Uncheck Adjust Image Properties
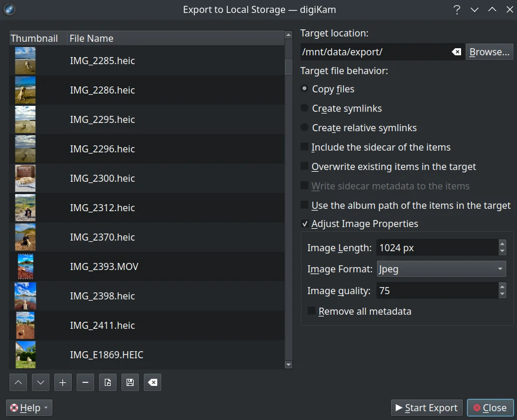 coord(305,224)
